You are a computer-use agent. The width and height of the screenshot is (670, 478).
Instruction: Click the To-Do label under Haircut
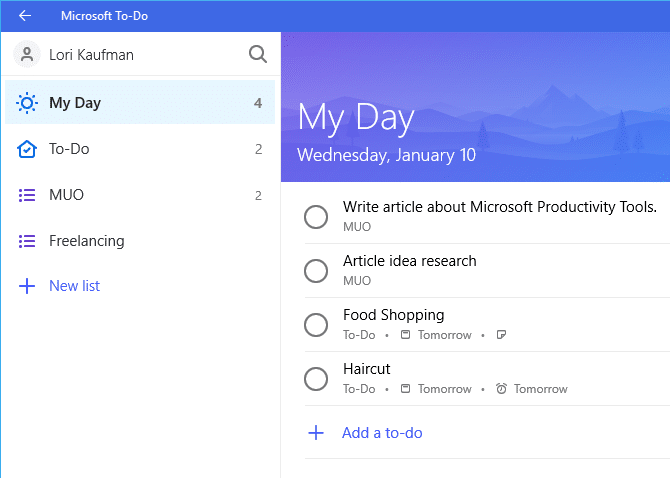pyautogui.click(x=359, y=389)
